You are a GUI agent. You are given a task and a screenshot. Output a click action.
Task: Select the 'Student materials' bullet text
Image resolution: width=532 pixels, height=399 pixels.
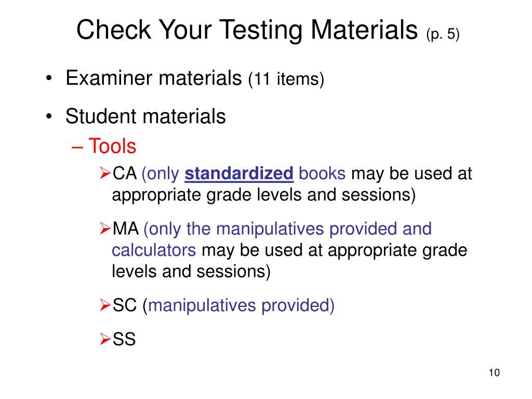[x=145, y=116]
